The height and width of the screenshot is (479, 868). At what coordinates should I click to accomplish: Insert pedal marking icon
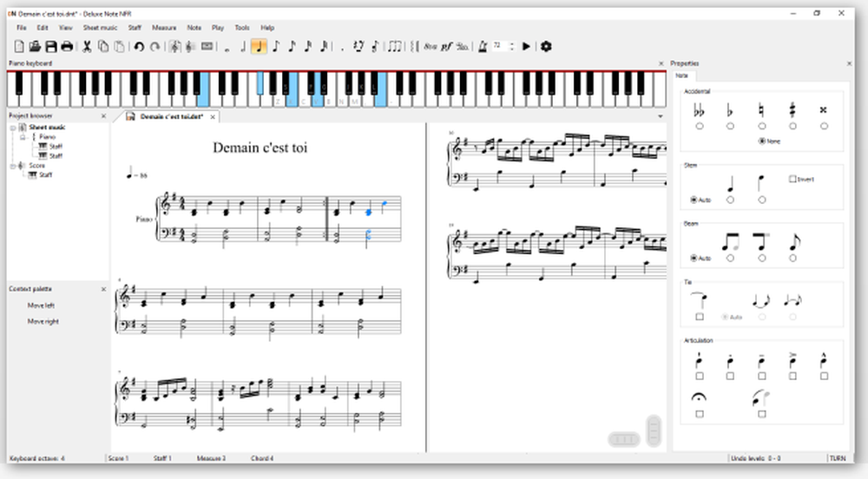[463, 47]
